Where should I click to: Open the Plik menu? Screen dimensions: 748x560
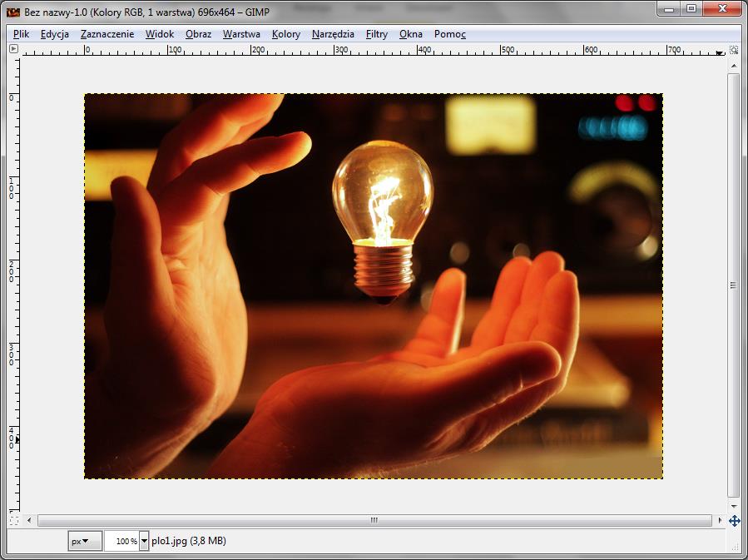click(21, 34)
